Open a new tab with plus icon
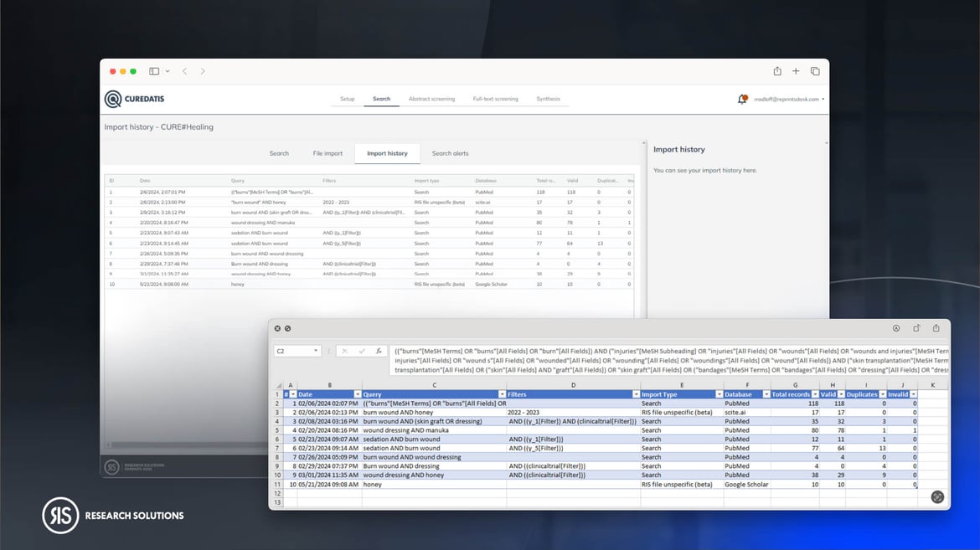This screenshot has height=550, width=980. click(796, 71)
